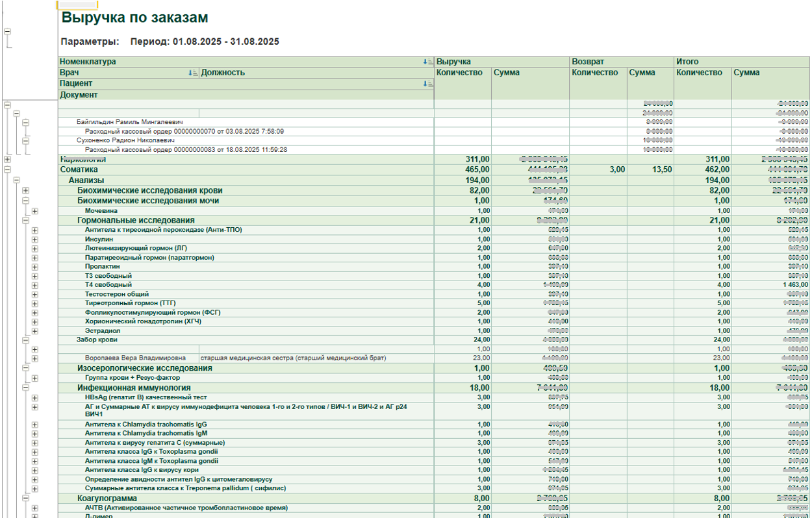Expand the Инсулин row details

point(35,240)
